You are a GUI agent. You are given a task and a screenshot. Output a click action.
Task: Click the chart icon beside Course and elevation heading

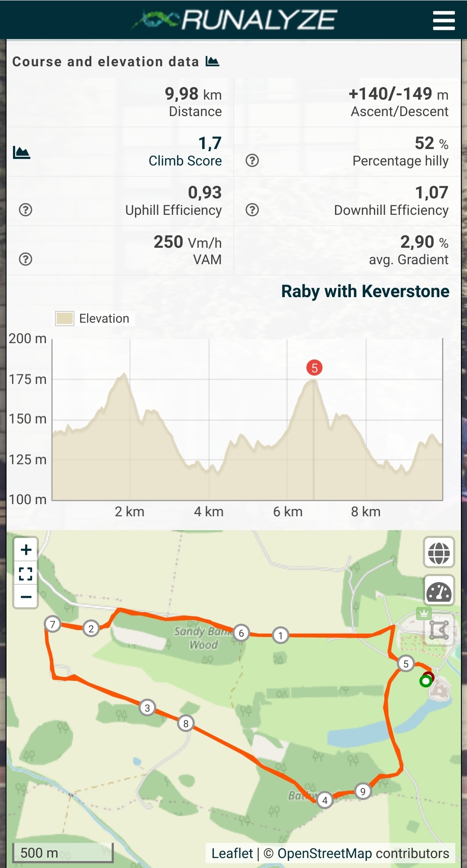213,62
